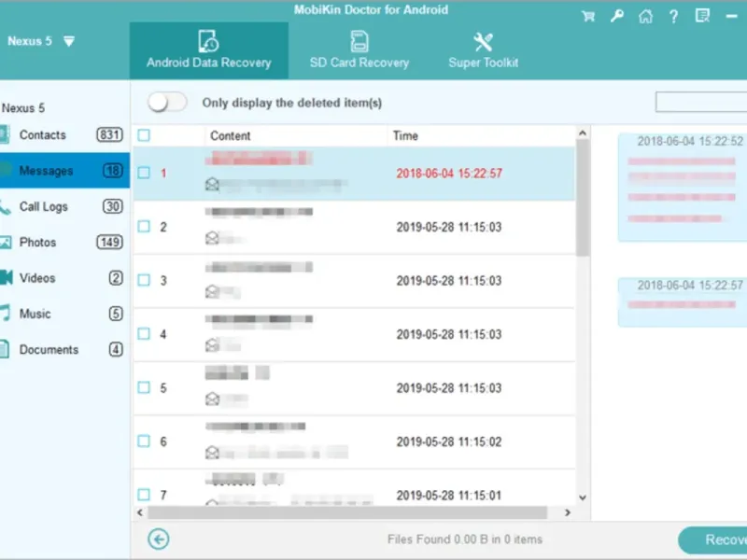Click the search input field

(701, 102)
